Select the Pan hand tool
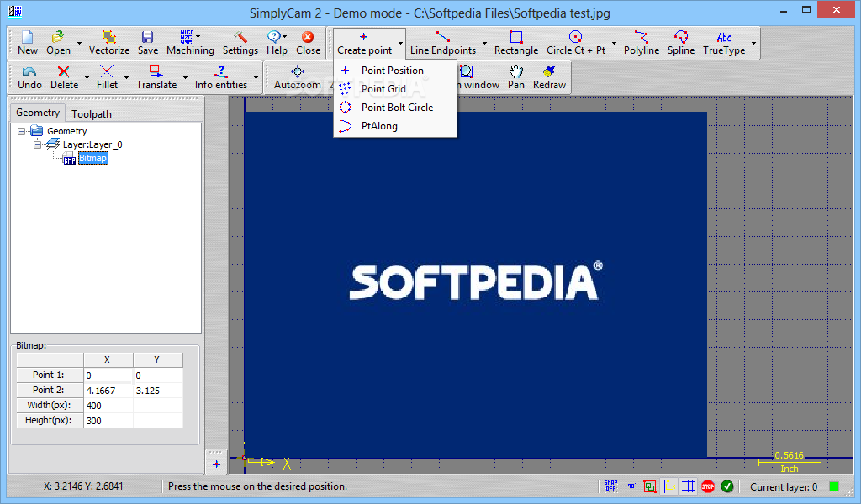Image resolution: width=861 pixels, height=504 pixels. click(x=515, y=77)
